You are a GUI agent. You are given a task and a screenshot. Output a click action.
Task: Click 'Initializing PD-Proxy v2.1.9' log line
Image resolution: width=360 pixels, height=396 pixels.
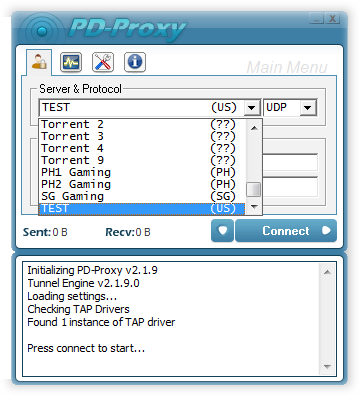tap(92, 270)
